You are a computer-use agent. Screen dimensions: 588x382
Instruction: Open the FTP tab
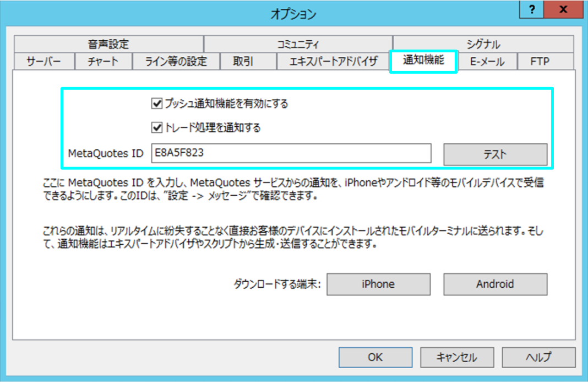coord(540,61)
